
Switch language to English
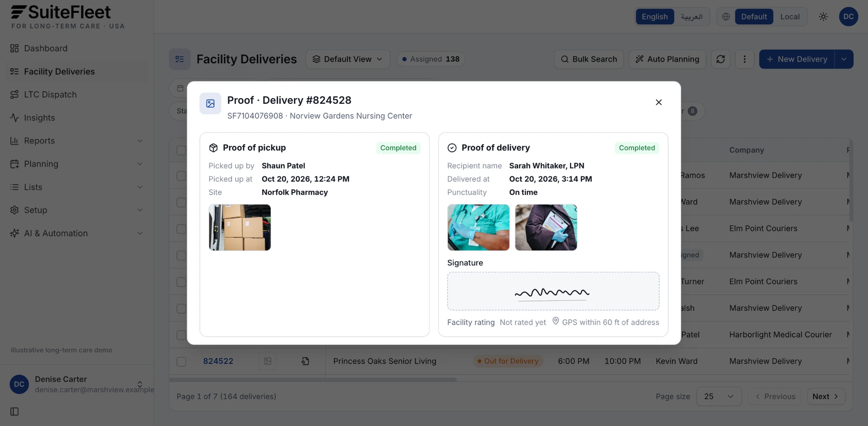655,16
